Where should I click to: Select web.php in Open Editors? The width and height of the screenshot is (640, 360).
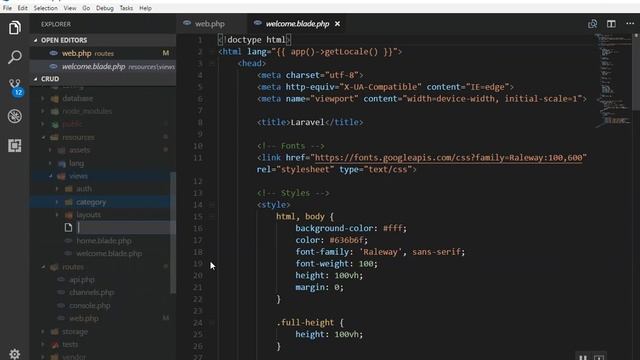[x=103, y=53]
